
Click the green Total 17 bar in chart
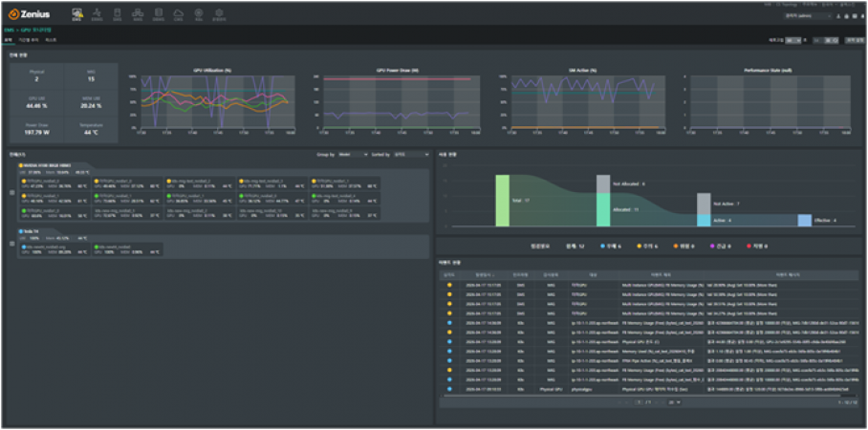503,200
